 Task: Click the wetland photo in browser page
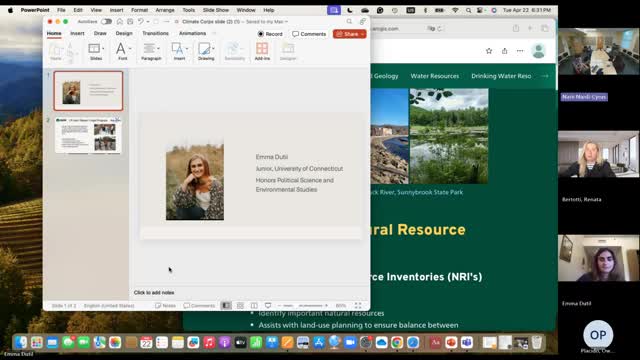(x=449, y=136)
